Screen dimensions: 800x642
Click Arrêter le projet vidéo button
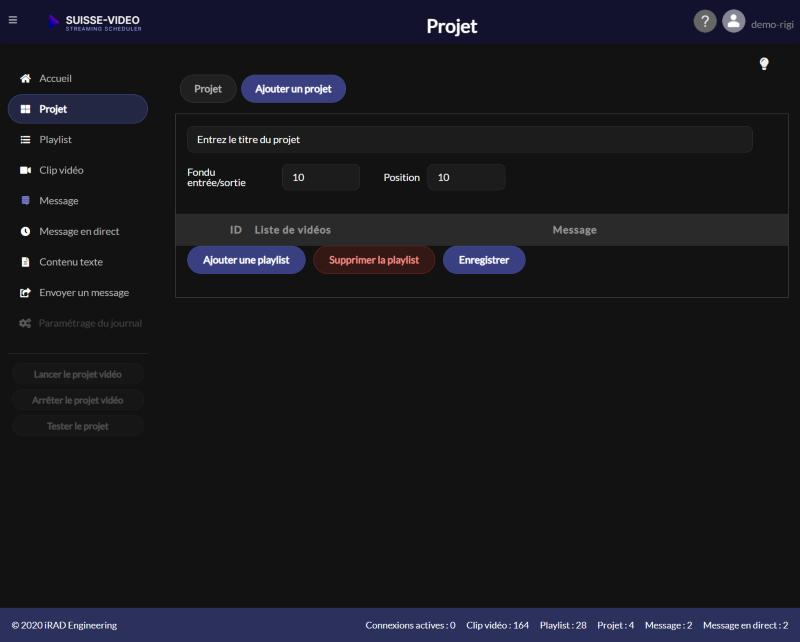pyautogui.click(x=78, y=400)
